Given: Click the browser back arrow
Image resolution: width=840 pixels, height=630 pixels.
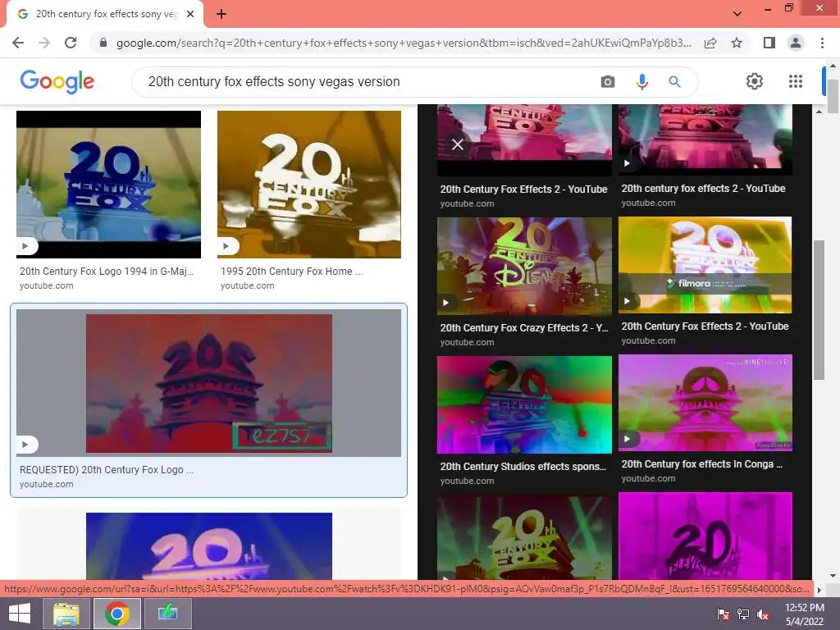Looking at the screenshot, I should [18, 43].
